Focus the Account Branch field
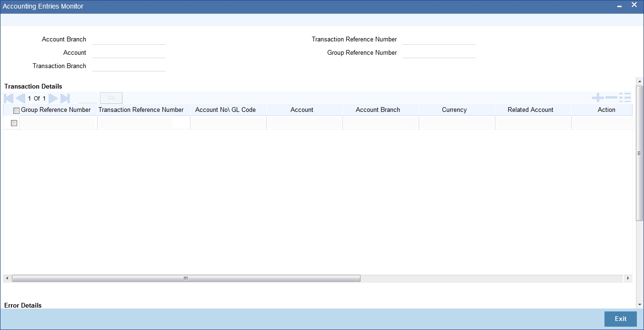The height and width of the screenshot is (330, 644). (129, 39)
